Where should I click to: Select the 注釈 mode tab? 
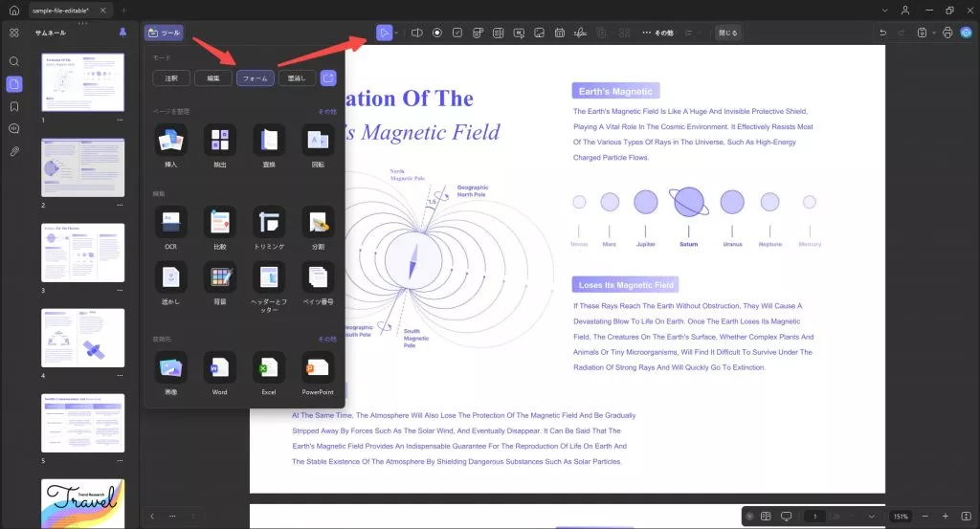point(171,78)
